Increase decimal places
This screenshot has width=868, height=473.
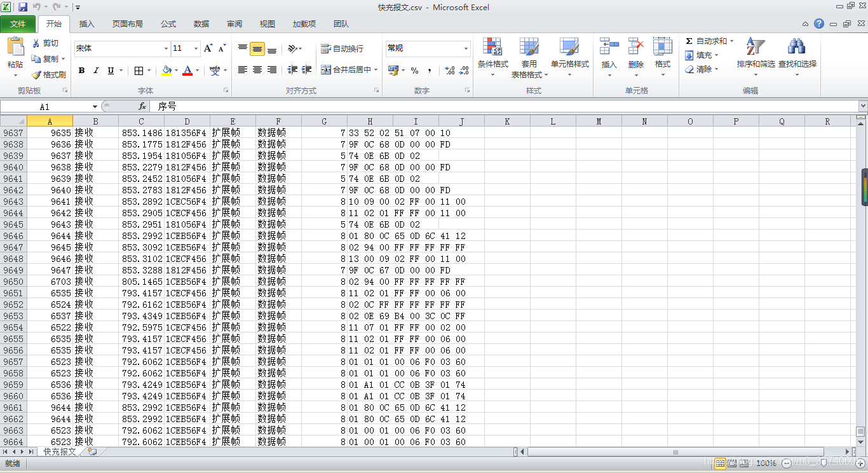(x=450, y=71)
